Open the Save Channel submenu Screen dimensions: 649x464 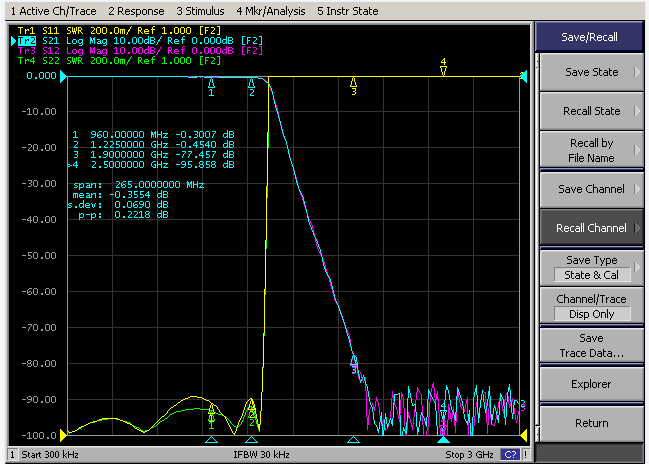591,189
